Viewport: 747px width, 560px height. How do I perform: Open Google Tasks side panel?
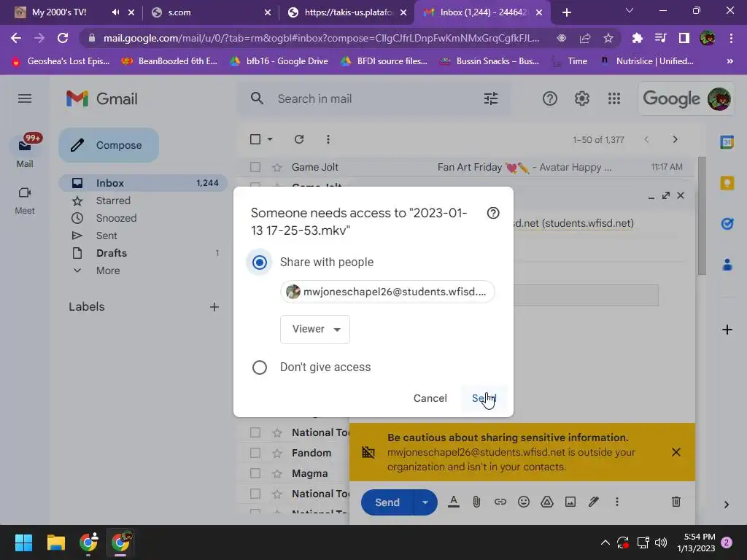[x=727, y=223]
